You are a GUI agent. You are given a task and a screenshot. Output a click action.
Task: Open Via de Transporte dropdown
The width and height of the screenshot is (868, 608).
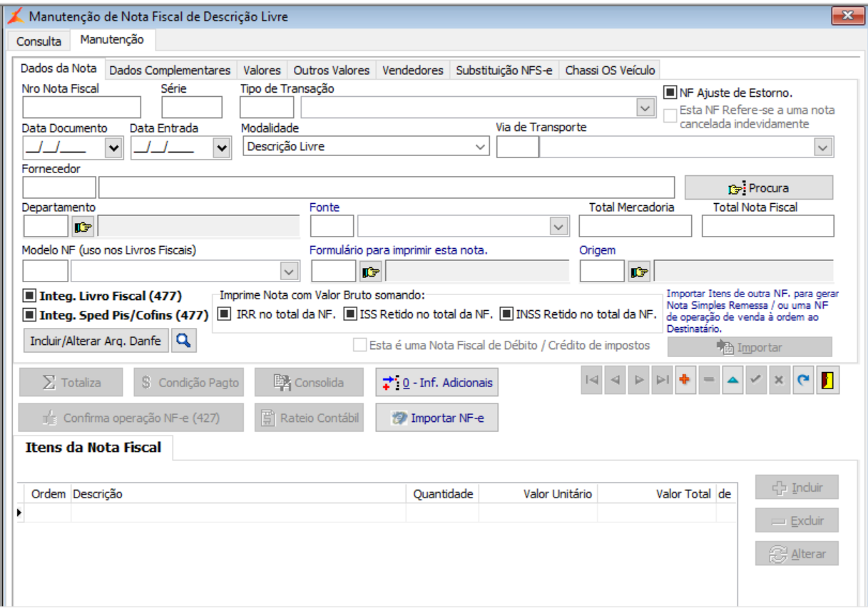[x=824, y=147]
